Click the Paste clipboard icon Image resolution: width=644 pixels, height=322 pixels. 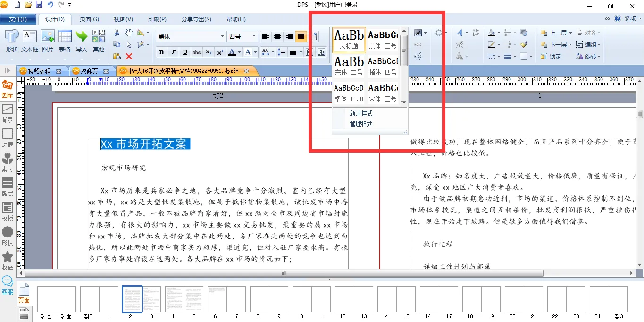pos(117,56)
